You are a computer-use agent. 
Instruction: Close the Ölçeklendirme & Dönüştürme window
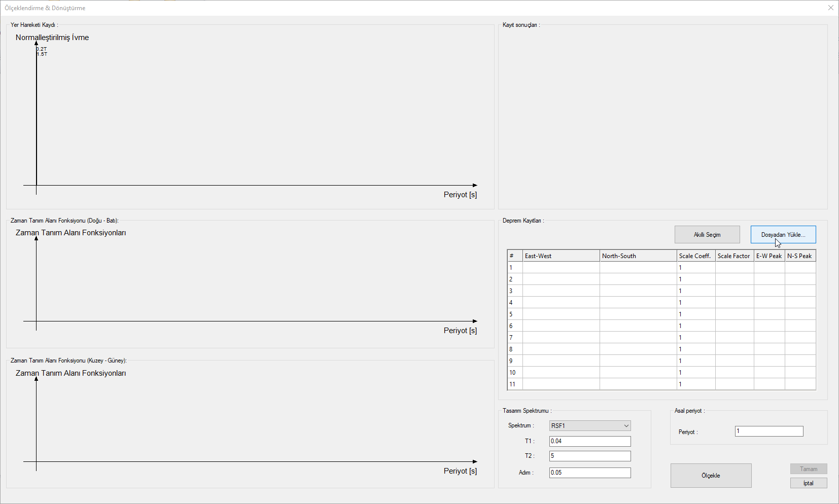pos(830,8)
